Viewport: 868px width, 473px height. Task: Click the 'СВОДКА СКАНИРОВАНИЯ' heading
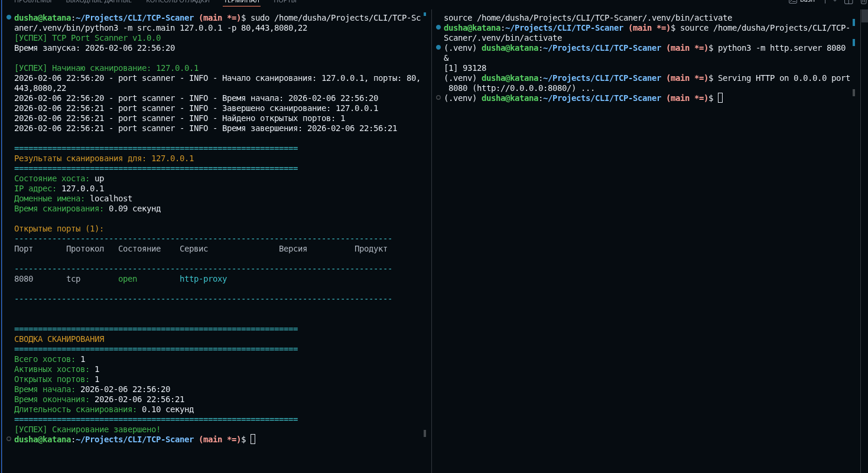click(x=59, y=339)
